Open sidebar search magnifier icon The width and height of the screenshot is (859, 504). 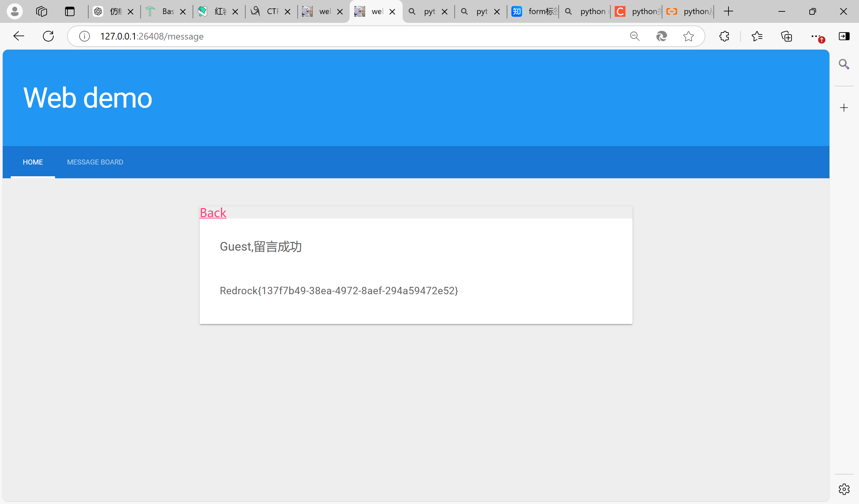844,64
